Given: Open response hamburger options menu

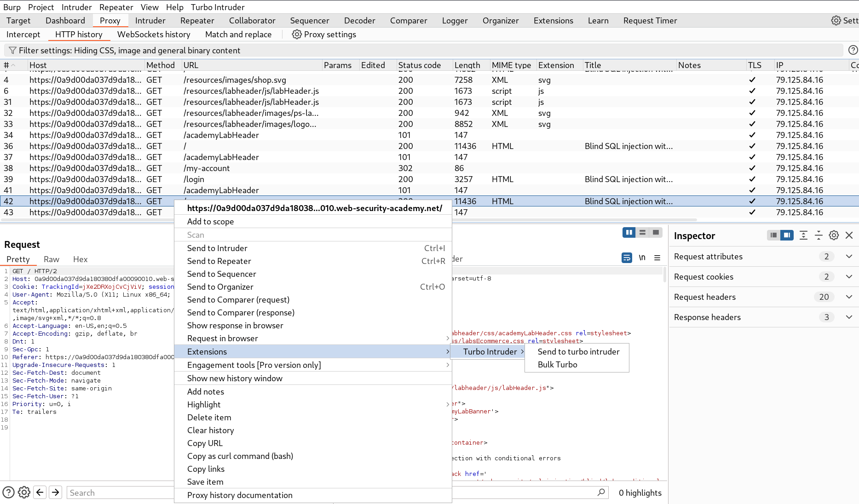Looking at the screenshot, I should (657, 258).
